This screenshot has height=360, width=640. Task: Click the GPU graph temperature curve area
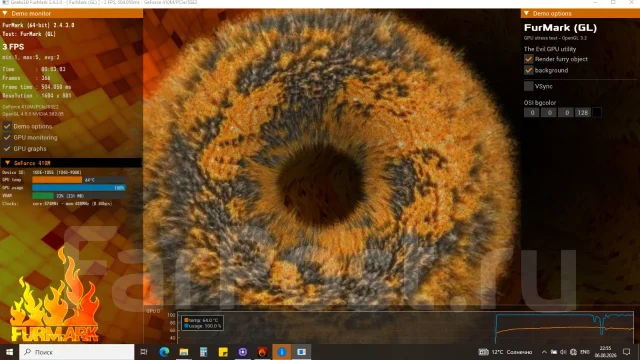564,328
